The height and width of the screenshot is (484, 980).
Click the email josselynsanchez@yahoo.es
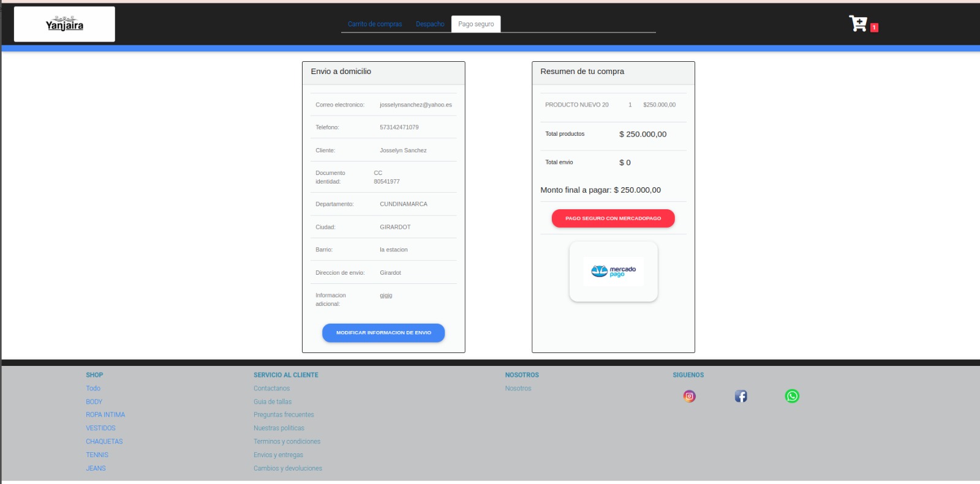click(416, 105)
